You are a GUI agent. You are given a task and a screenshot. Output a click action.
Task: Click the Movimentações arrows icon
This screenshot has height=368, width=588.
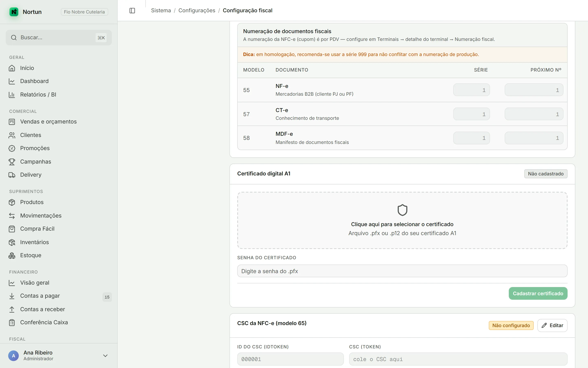point(12,215)
